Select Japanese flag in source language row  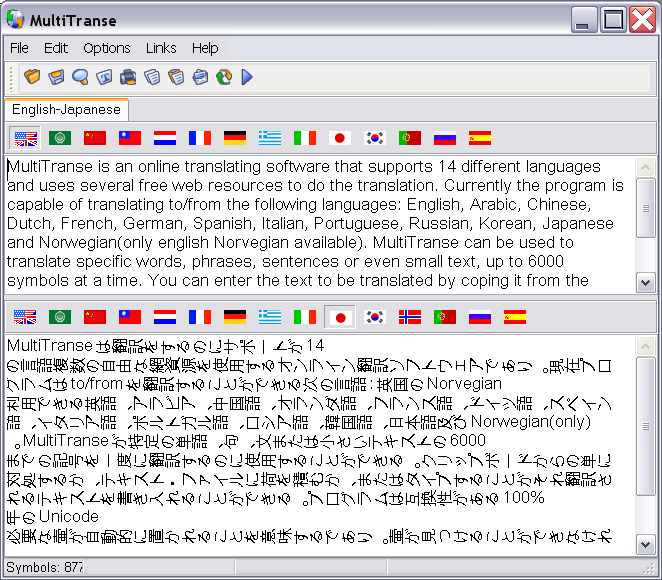point(340,138)
